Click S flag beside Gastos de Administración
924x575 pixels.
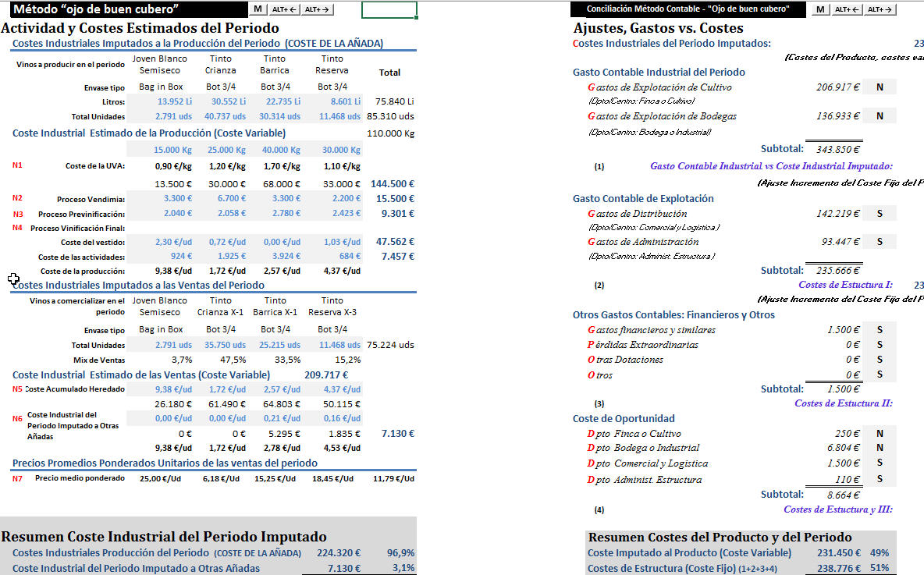point(880,242)
